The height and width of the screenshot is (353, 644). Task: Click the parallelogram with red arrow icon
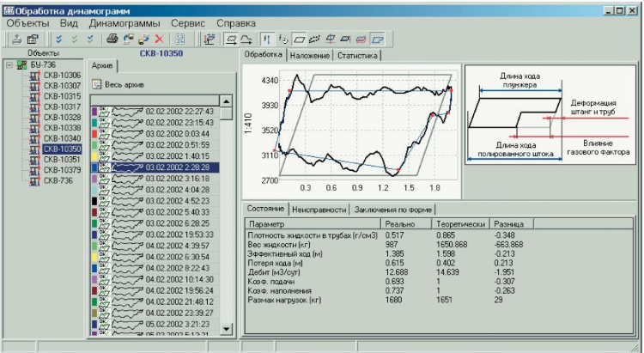pyautogui.click(x=345, y=39)
